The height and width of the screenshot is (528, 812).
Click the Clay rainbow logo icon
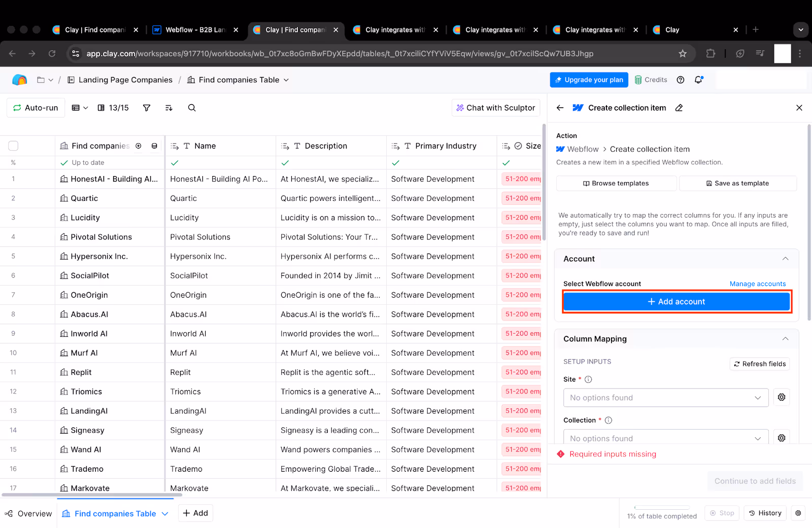click(x=19, y=80)
